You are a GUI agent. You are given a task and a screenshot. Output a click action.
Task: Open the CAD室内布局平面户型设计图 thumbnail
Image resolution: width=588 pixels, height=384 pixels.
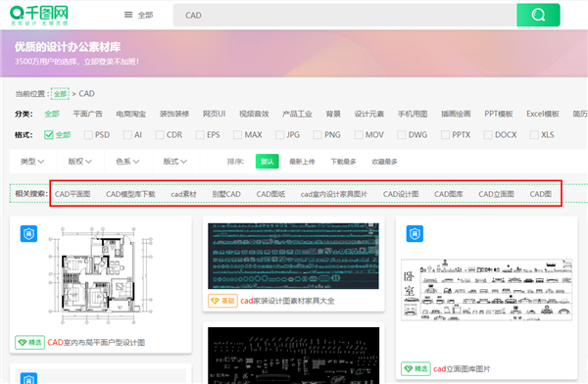[x=101, y=275]
